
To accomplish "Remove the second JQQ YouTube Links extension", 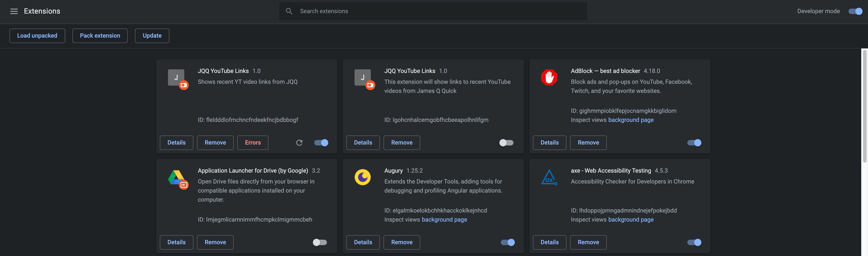I will pyautogui.click(x=402, y=143).
